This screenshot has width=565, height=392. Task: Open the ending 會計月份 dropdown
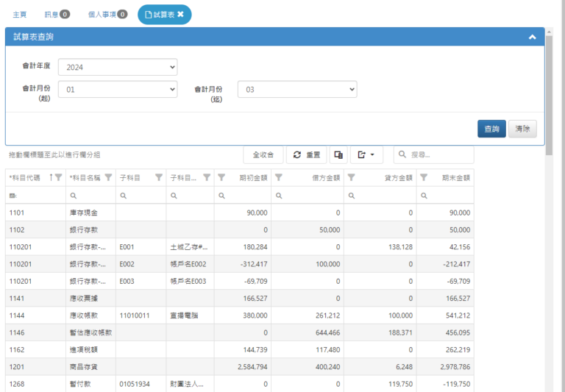(297, 89)
